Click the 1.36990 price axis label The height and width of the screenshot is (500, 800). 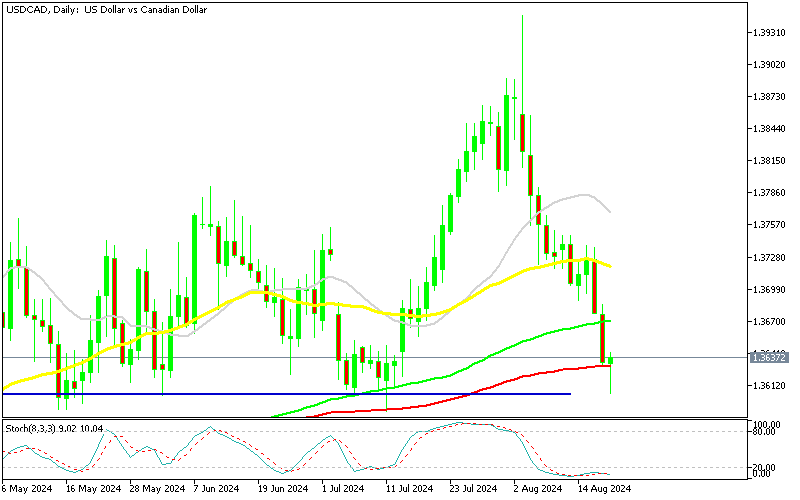coord(770,289)
